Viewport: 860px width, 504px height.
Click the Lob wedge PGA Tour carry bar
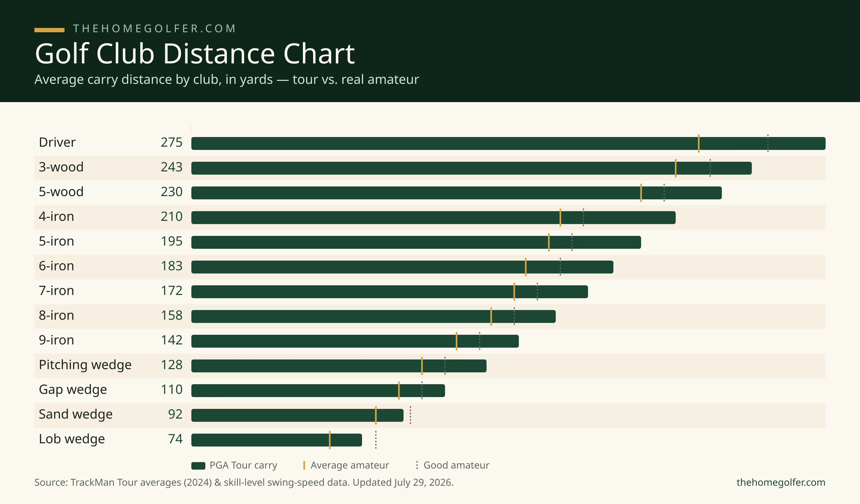coord(277,440)
